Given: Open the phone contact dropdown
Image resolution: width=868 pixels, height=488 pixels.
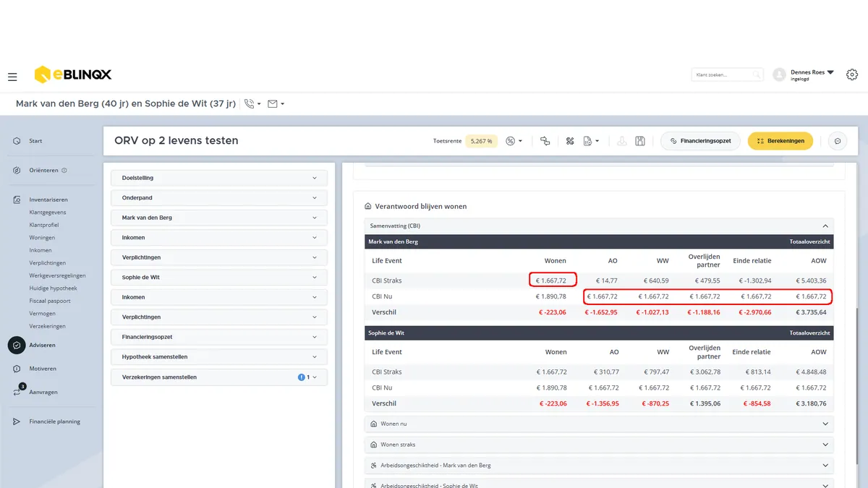Looking at the screenshot, I should (253, 104).
